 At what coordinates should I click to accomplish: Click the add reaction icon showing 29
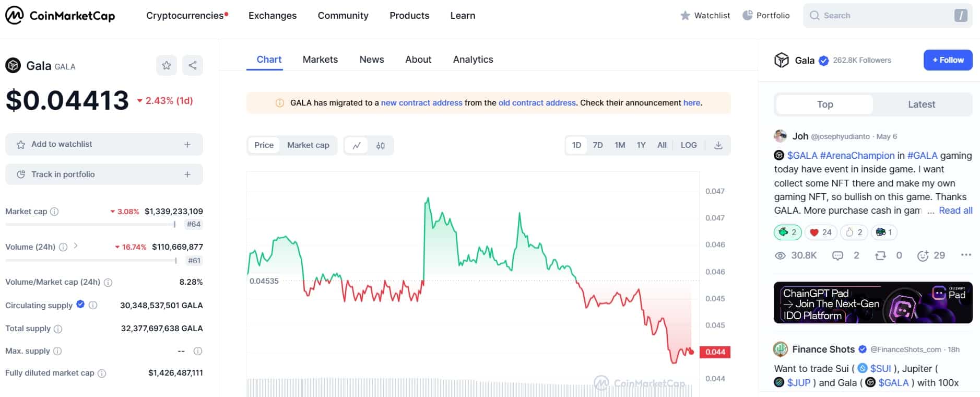click(923, 255)
